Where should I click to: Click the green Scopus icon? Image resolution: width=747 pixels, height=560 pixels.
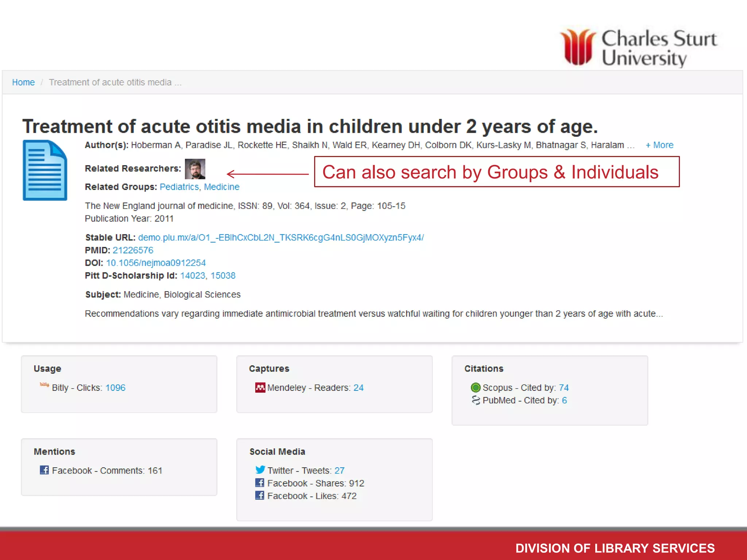click(x=476, y=388)
